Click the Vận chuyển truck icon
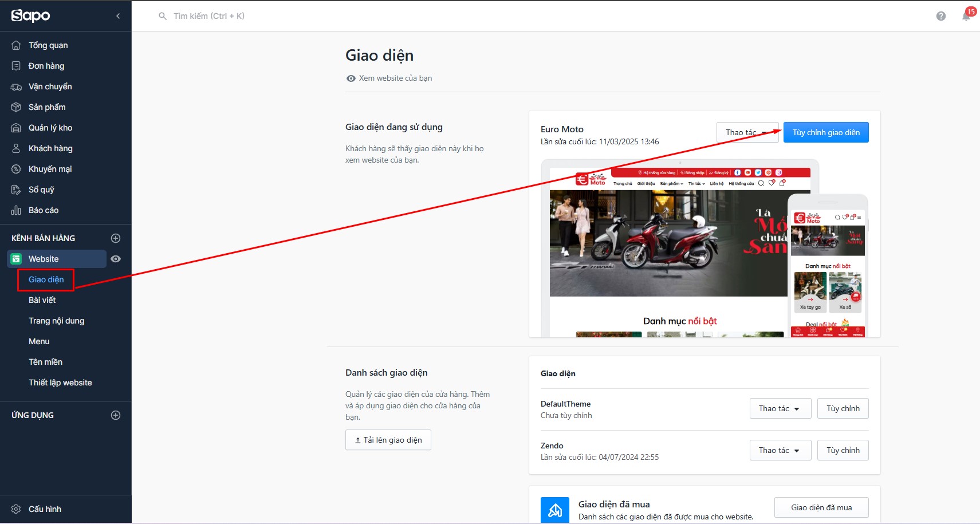The height and width of the screenshot is (524, 980). coord(16,86)
